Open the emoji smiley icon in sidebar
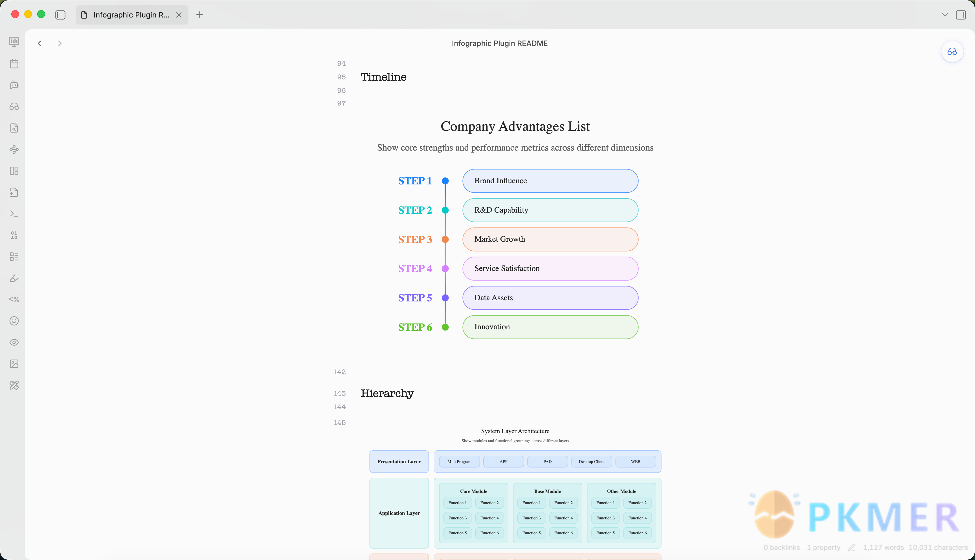 pos(14,321)
